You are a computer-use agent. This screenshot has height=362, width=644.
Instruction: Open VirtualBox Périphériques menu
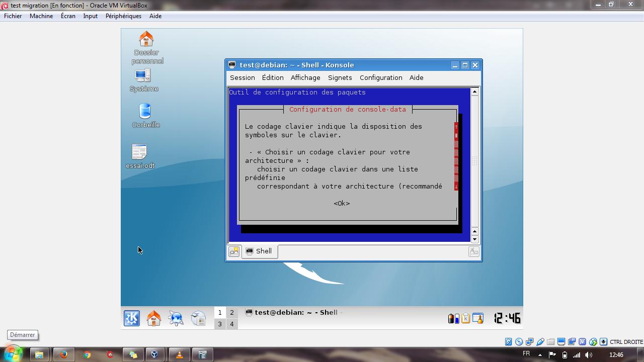point(123,16)
